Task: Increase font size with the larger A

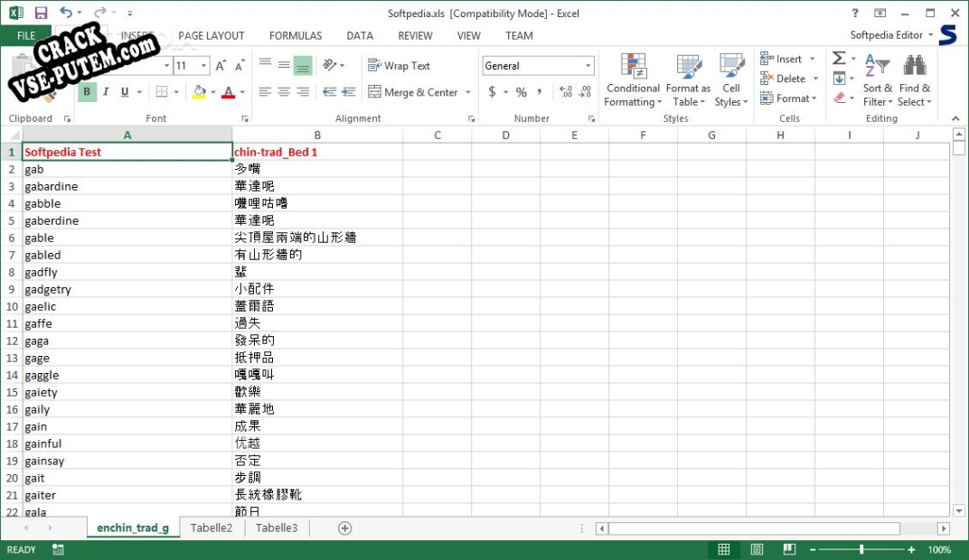Action: [221, 65]
